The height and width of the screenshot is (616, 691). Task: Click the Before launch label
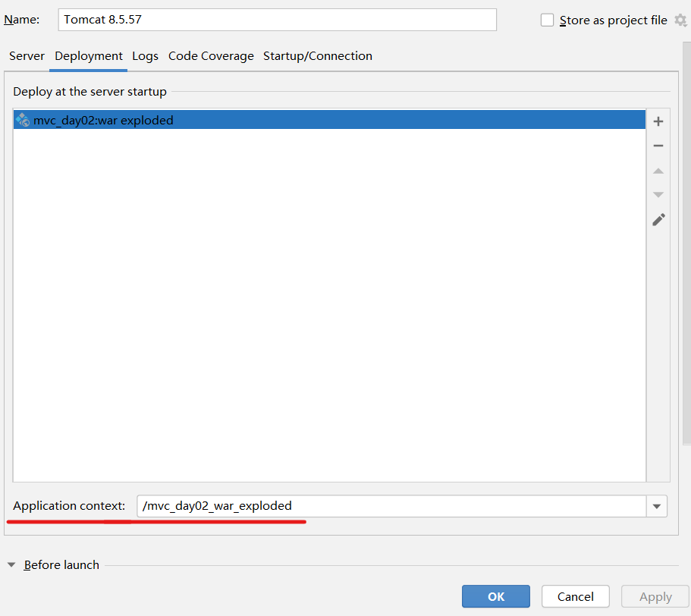coord(61,564)
